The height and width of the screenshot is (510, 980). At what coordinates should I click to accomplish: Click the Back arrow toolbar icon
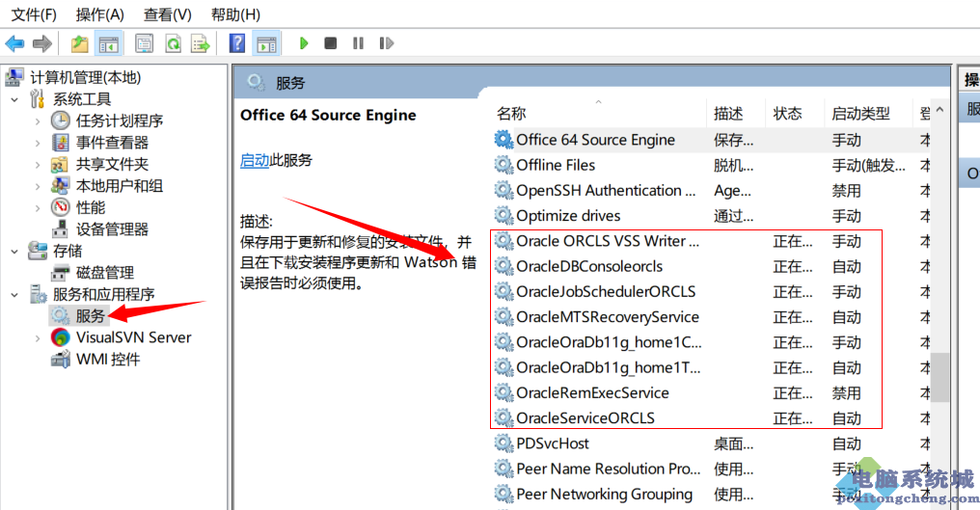14,43
